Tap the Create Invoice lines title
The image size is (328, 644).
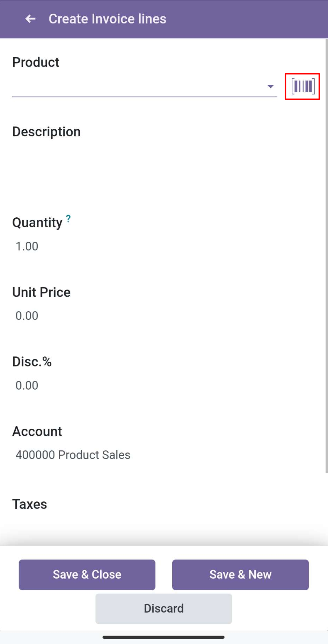tap(108, 19)
